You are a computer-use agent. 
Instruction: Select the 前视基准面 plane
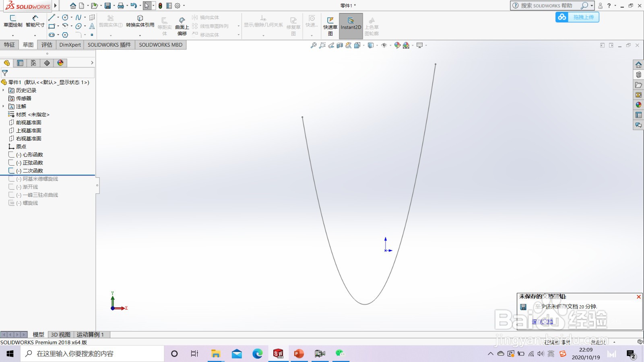[x=28, y=122]
